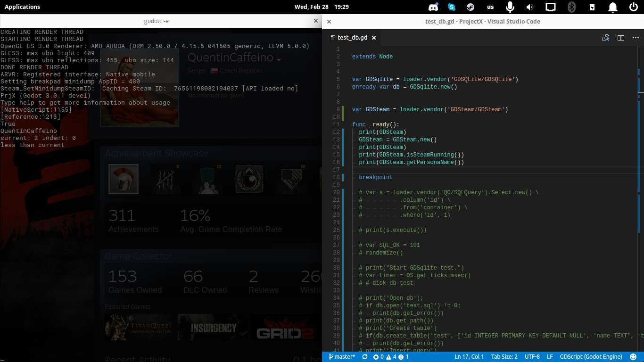
Task: Open the '153 Games Owned' link
Action: point(135,281)
